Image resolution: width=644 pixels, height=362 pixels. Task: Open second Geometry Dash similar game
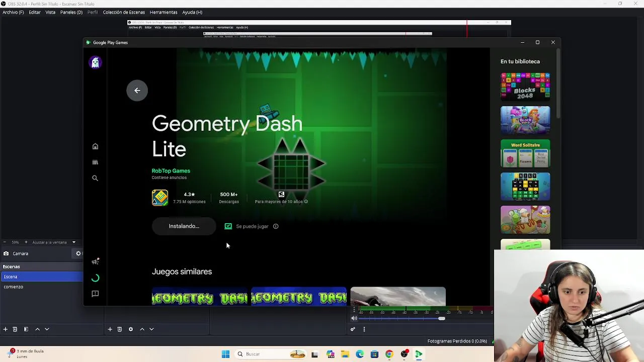(x=299, y=296)
